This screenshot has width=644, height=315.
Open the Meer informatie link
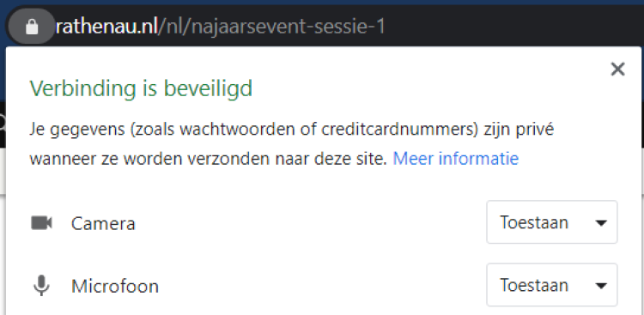point(455,158)
